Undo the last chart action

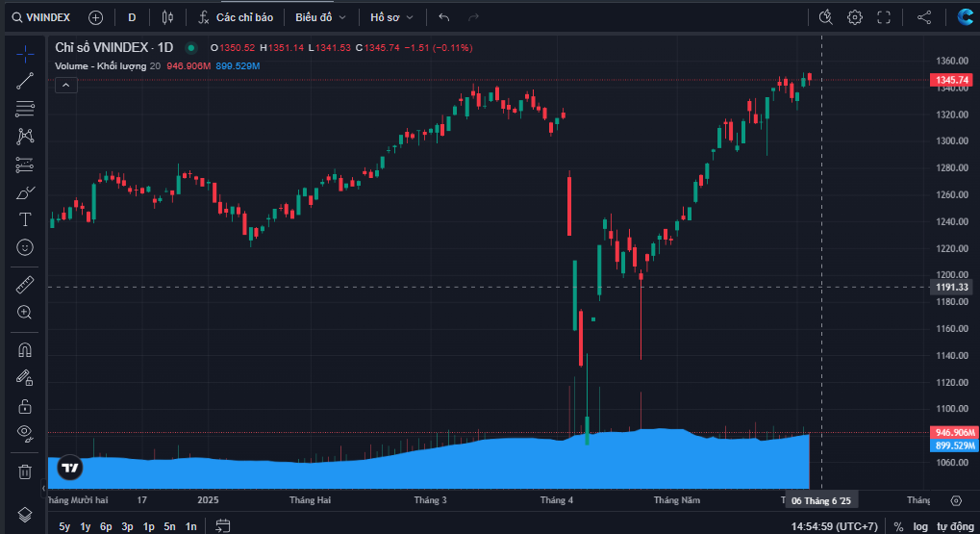(443, 17)
